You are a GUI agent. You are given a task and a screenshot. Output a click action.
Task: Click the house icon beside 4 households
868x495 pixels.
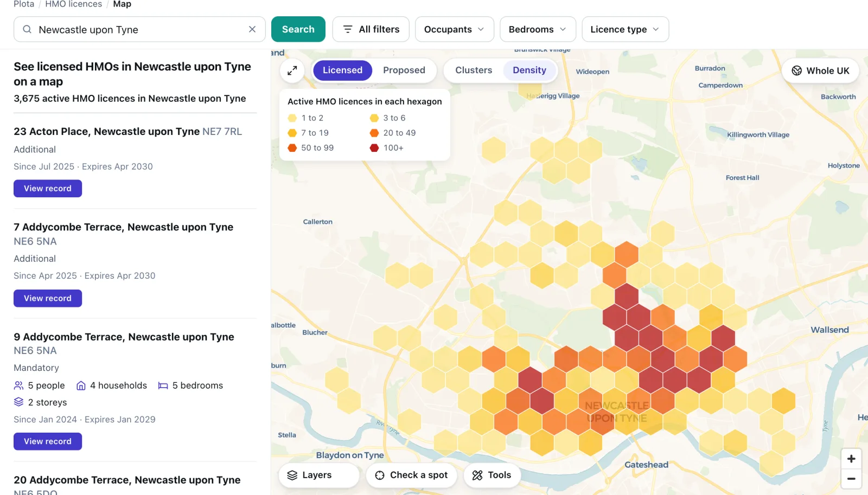pyautogui.click(x=81, y=385)
